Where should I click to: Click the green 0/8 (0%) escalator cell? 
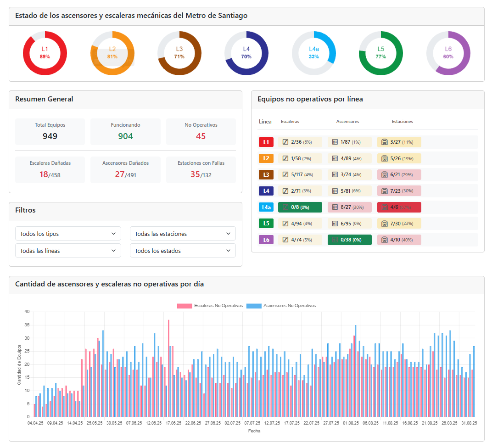[x=300, y=207]
